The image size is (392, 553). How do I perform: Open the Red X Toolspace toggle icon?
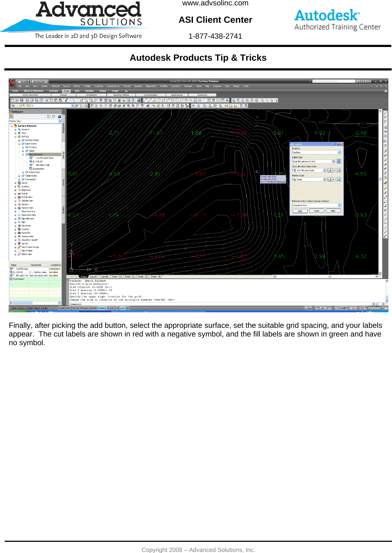coord(11,116)
